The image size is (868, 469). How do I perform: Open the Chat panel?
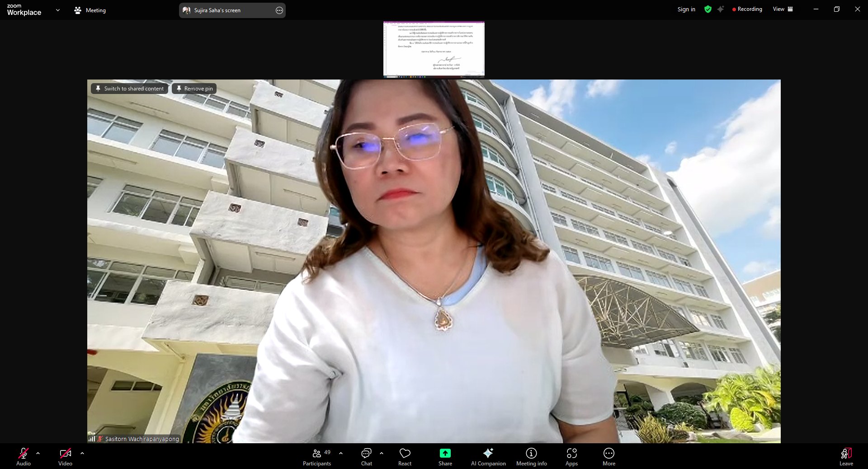(x=366, y=456)
